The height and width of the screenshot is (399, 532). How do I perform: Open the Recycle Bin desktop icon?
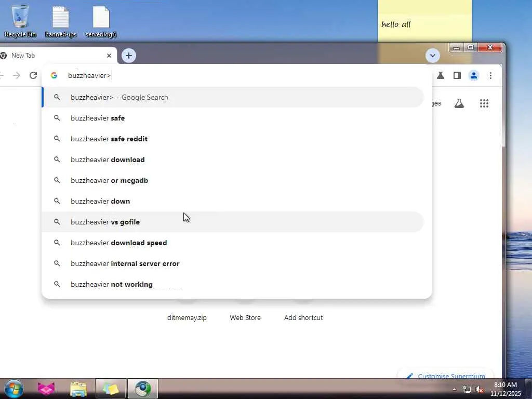tap(20, 20)
